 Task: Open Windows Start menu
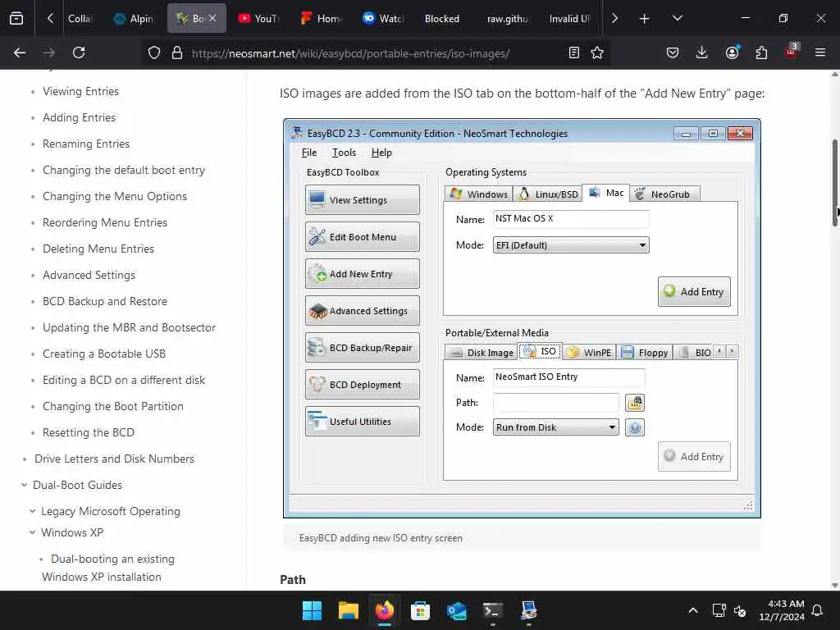pyautogui.click(x=312, y=610)
